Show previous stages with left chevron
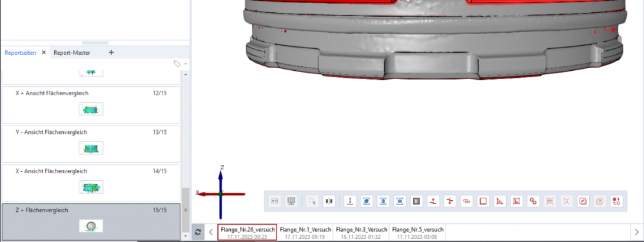644x242 pixels. click(211, 232)
